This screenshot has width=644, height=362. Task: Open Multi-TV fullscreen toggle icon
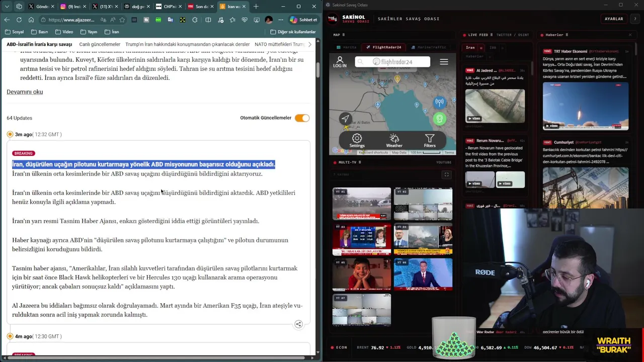point(446,174)
